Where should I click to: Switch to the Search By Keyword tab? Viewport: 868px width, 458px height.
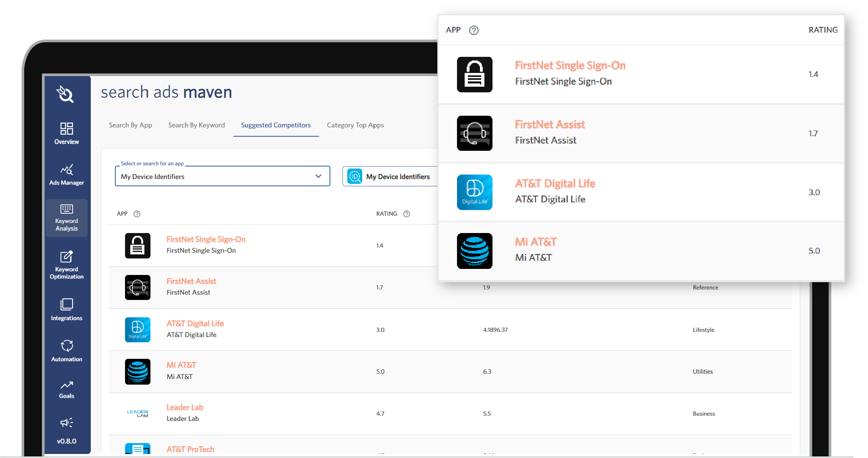196,125
